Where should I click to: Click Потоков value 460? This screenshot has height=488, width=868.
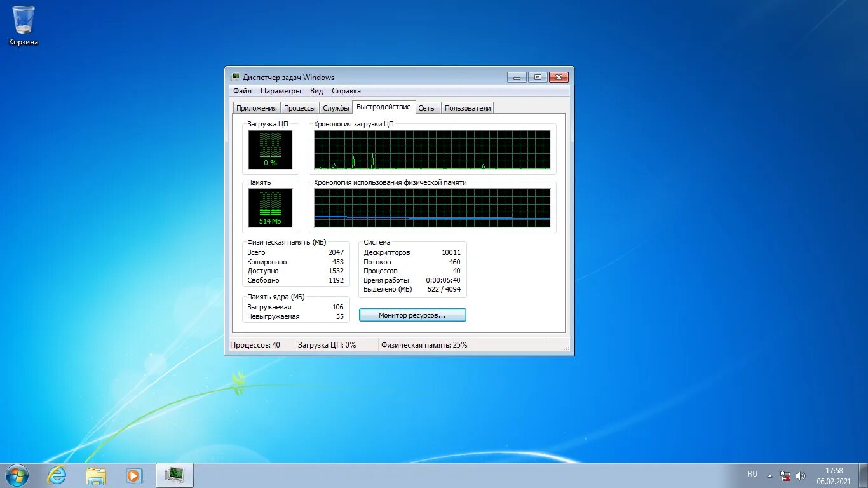[x=454, y=262]
